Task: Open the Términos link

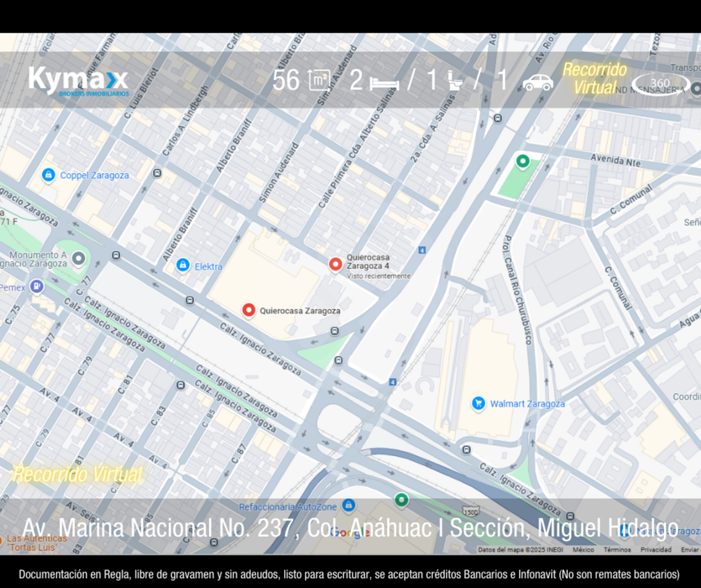Action: [x=617, y=550]
